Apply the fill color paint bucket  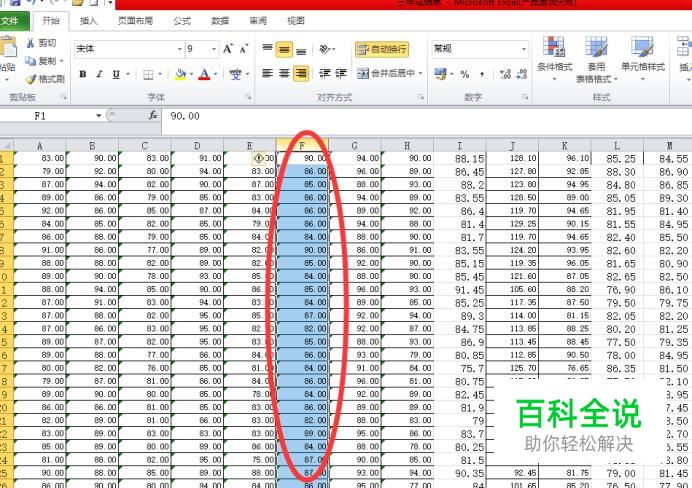coord(180,74)
